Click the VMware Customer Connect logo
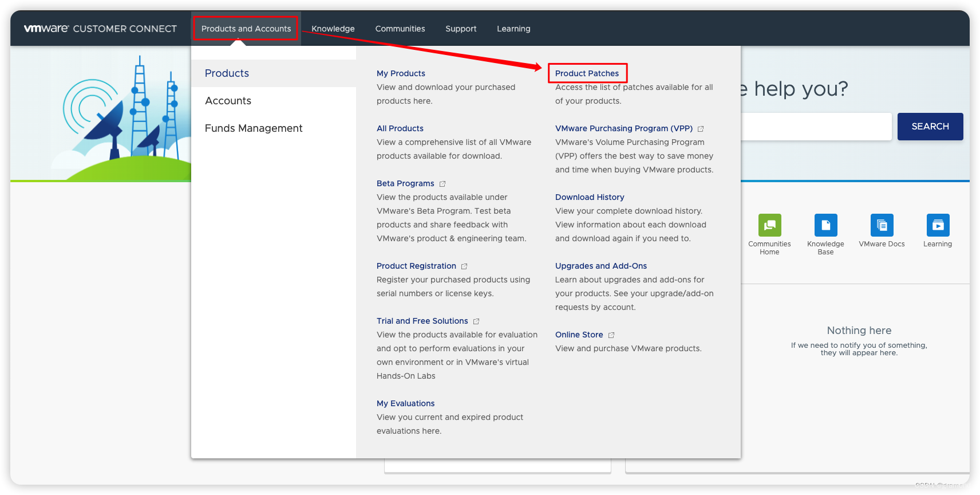 pyautogui.click(x=100, y=29)
